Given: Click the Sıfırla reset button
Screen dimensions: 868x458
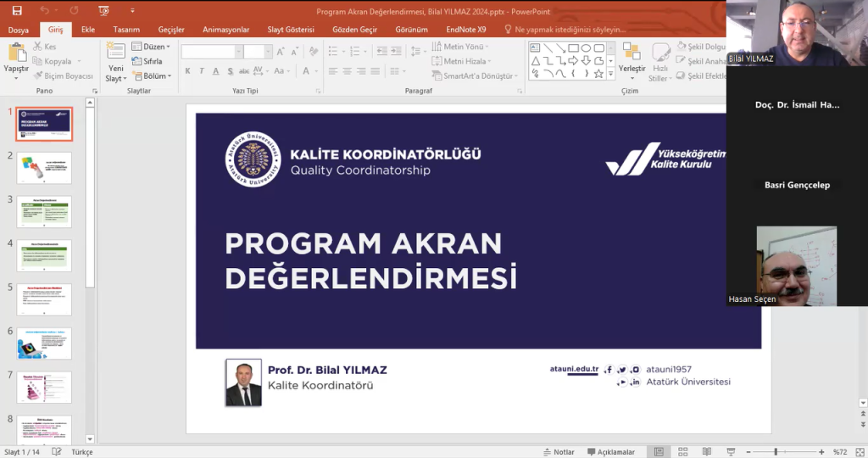Looking at the screenshot, I should click(147, 61).
